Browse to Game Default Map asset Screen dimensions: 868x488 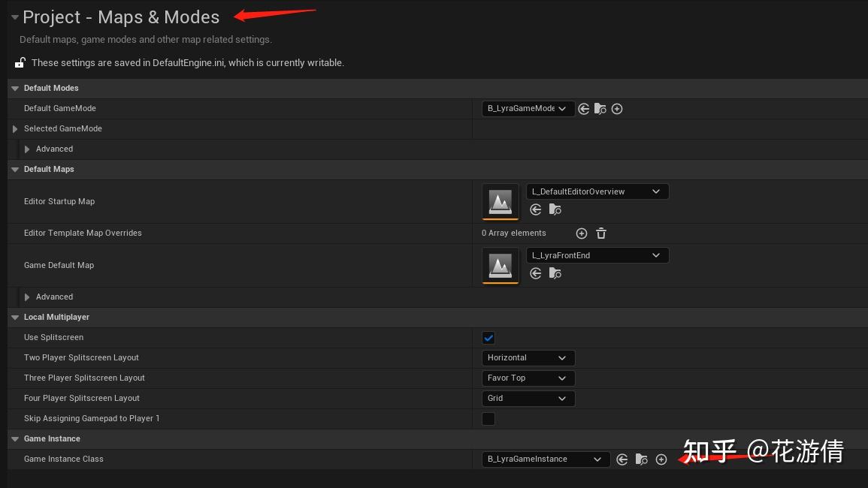[555, 273]
